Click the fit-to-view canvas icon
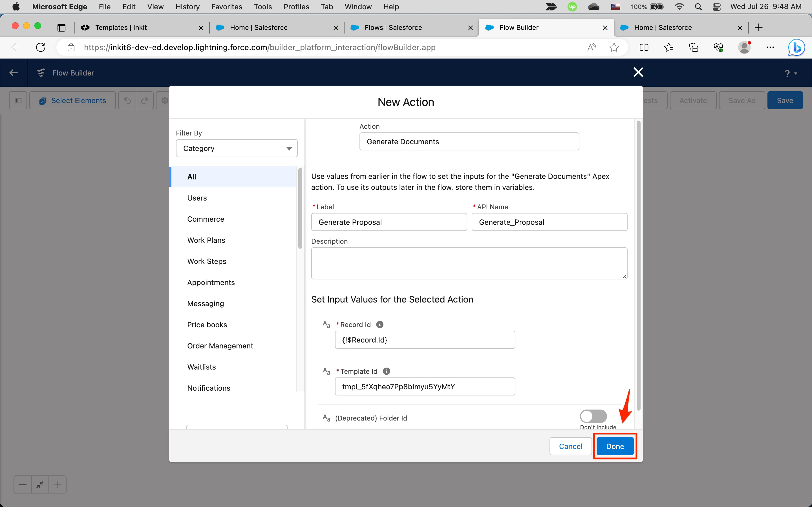Image resolution: width=812 pixels, height=507 pixels. pos(40,484)
